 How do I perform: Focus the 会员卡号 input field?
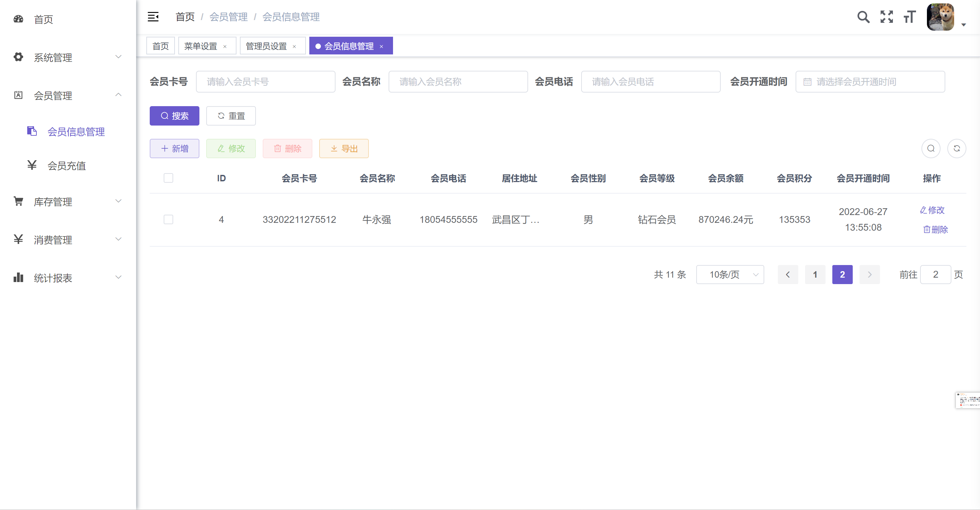[265, 81]
